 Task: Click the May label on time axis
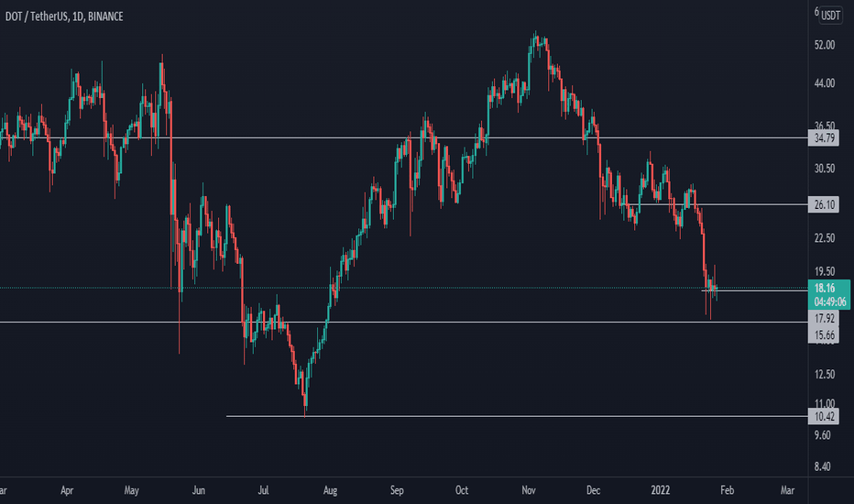point(131,490)
